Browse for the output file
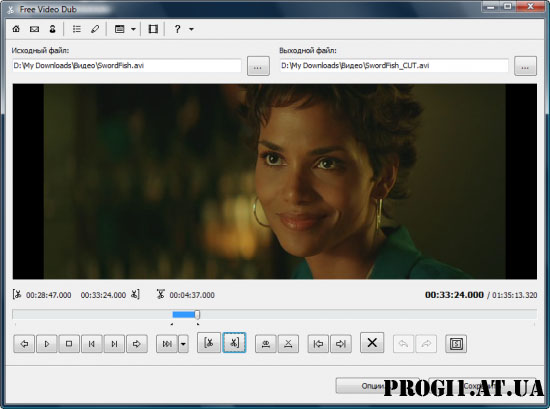550x409 pixels. pyautogui.click(x=525, y=66)
